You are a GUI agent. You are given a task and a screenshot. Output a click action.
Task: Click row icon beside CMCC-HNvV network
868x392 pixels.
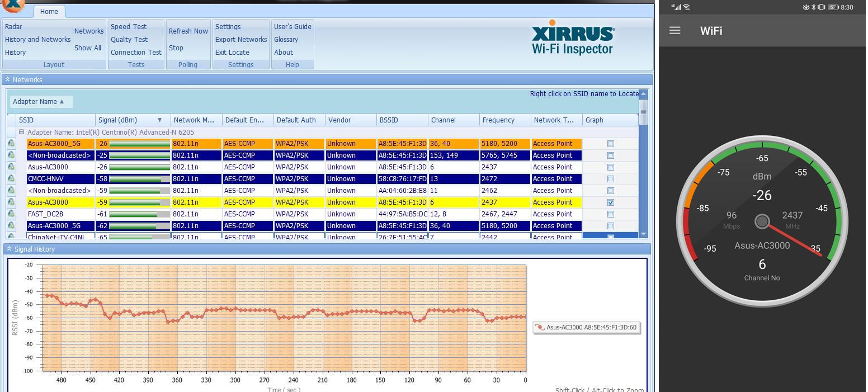pos(11,179)
